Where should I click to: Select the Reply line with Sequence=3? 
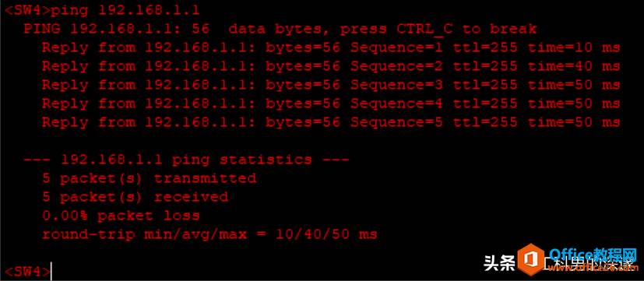[x=331, y=85]
